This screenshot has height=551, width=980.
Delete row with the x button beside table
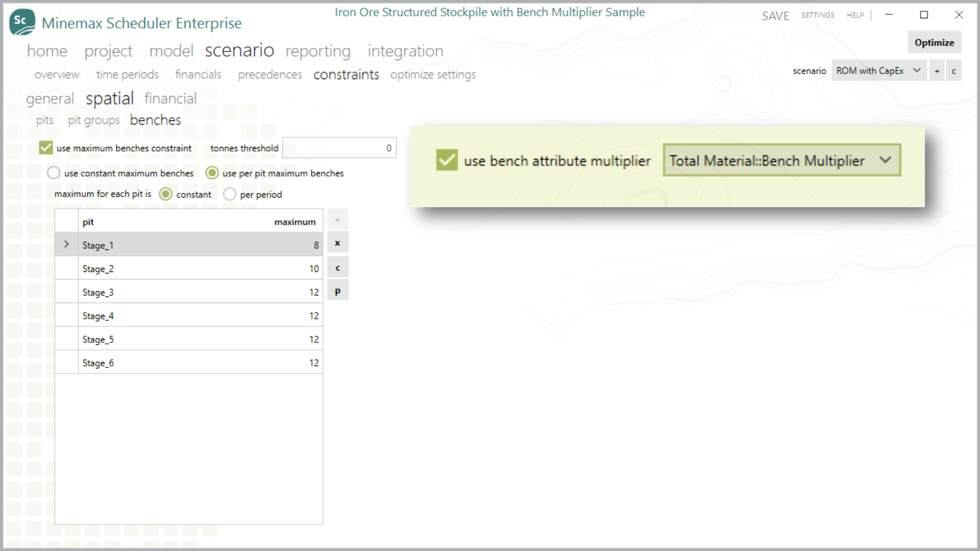[x=337, y=243]
